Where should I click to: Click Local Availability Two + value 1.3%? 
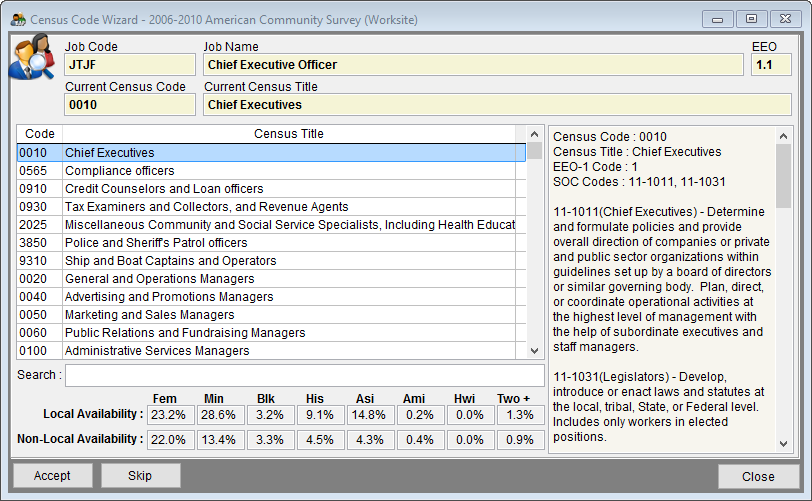(x=520, y=415)
